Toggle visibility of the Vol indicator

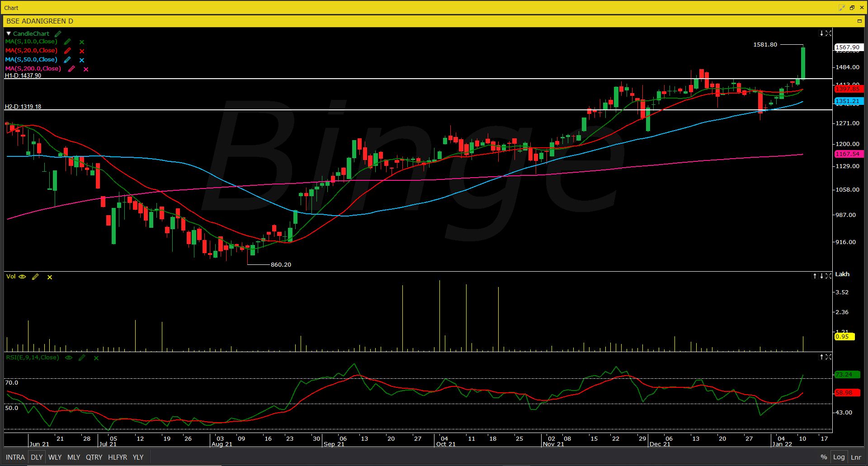tap(22, 277)
